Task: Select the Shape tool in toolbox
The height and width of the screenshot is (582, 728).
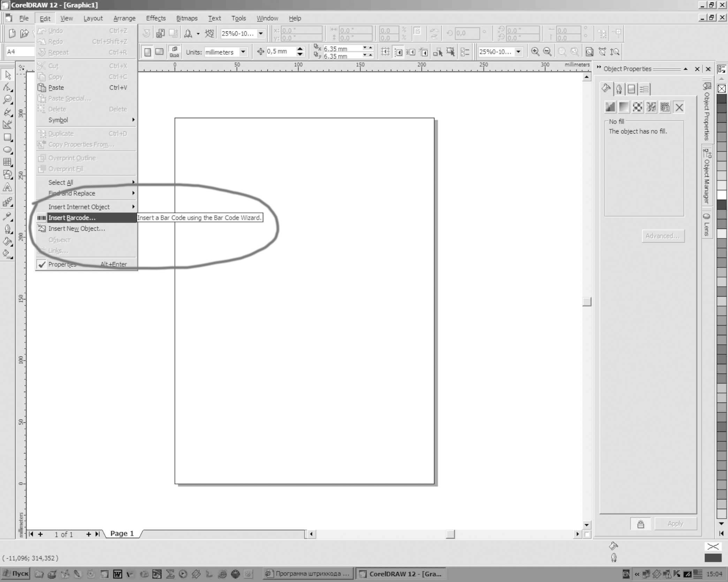Action: pyautogui.click(x=8, y=87)
